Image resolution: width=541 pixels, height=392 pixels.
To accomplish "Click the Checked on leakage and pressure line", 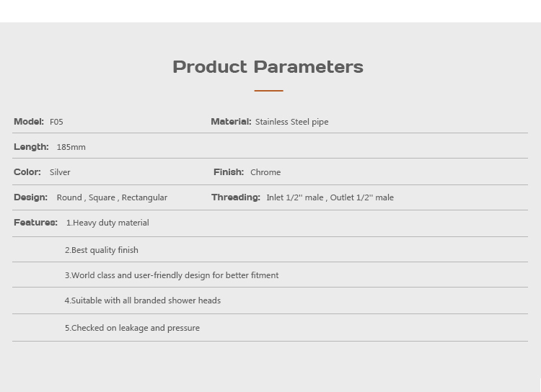I will pos(132,328).
